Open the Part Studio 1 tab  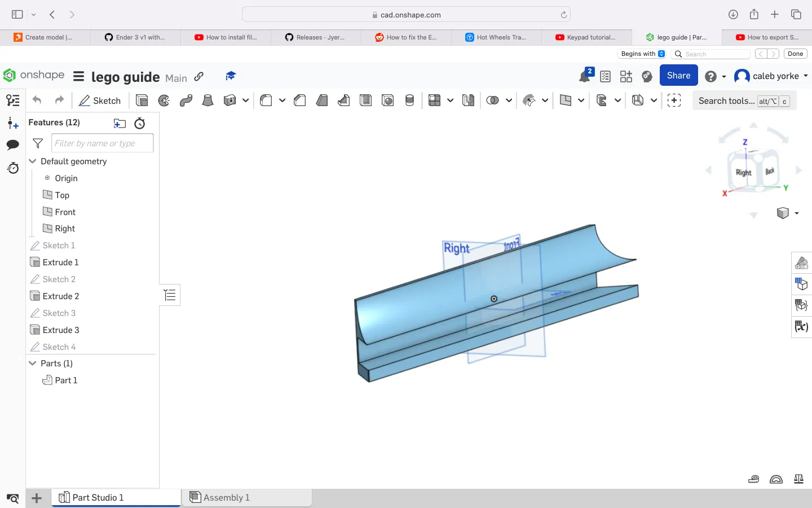(x=98, y=497)
